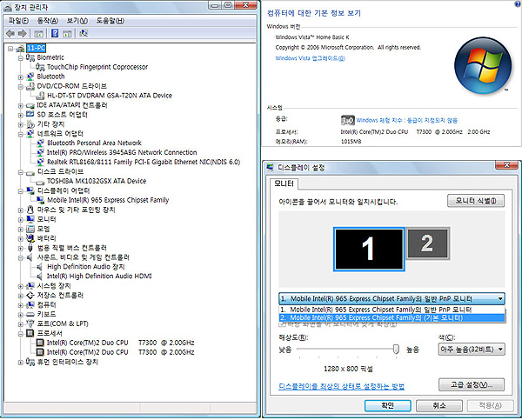Select monitor 2 thumbnail
This screenshot has width=522, height=420.
428,243
